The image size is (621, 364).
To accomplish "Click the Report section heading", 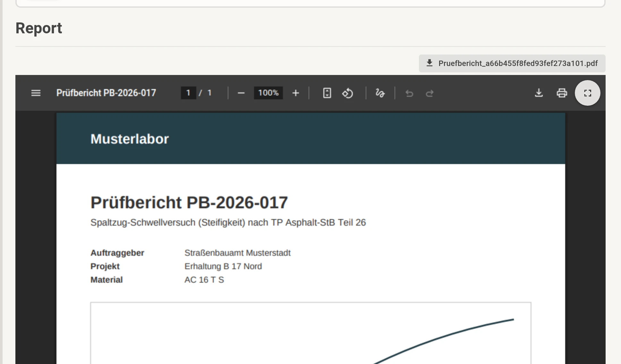I will coord(39,28).
